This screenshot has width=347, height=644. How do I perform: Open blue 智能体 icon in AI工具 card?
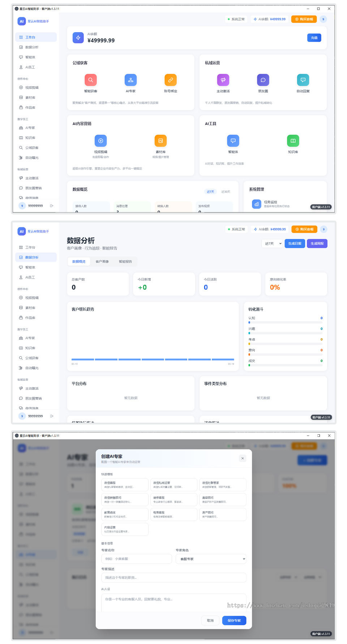tap(233, 140)
